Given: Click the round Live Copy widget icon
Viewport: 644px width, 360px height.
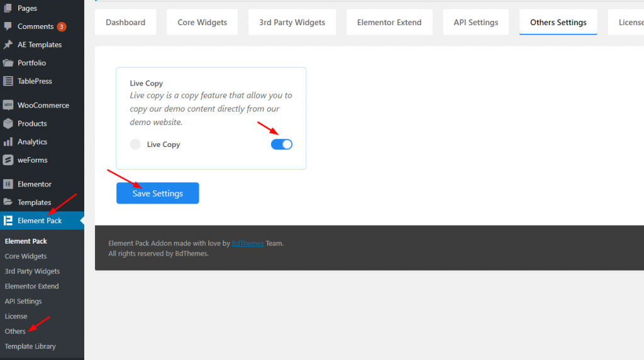Looking at the screenshot, I should click(x=135, y=144).
